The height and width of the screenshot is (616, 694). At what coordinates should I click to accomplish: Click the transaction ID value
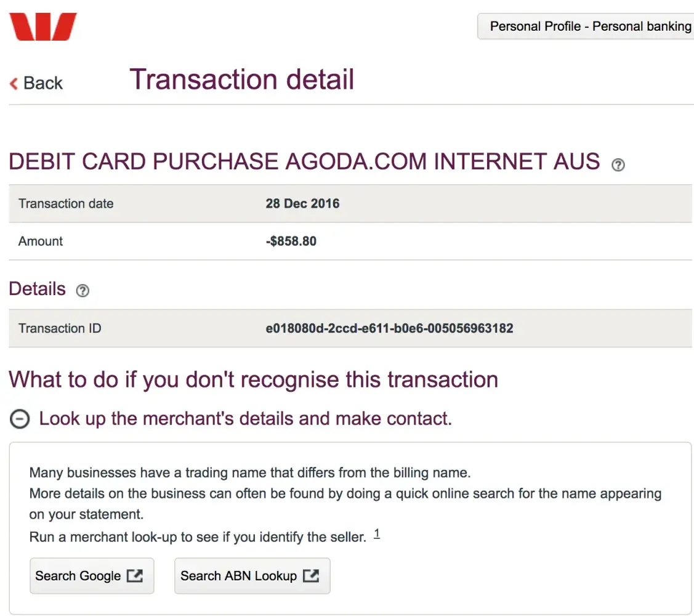pos(389,328)
